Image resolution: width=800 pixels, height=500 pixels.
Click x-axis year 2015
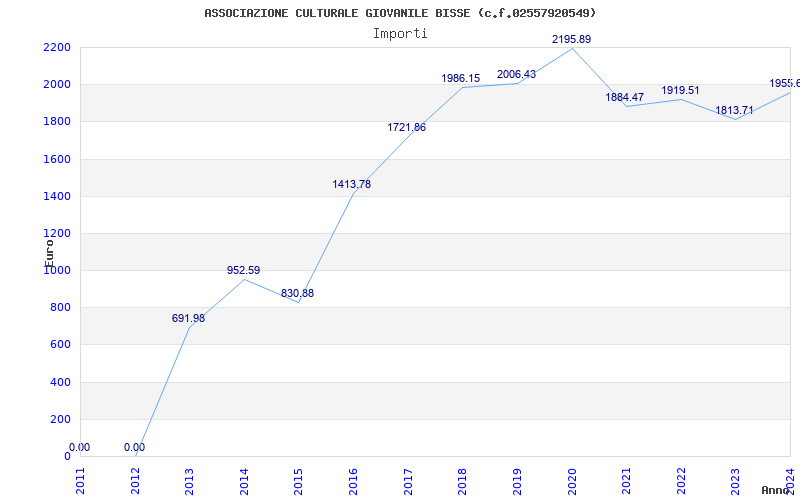(299, 481)
